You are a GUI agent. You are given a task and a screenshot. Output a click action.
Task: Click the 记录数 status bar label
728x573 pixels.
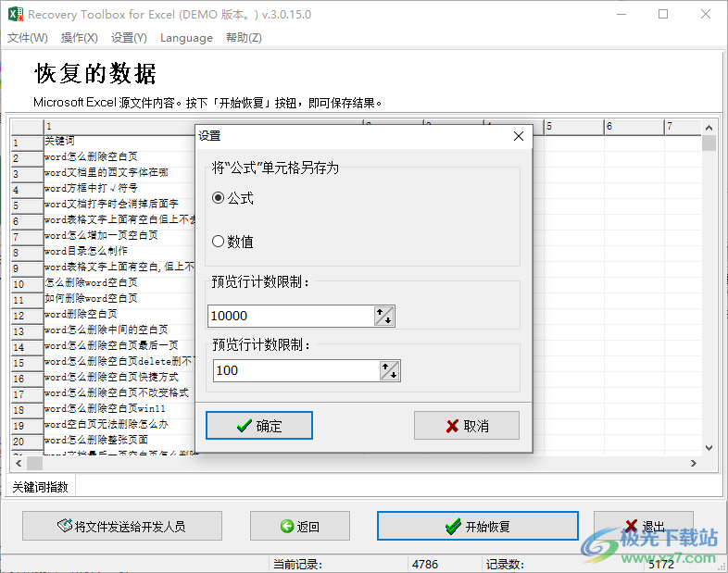point(505,564)
